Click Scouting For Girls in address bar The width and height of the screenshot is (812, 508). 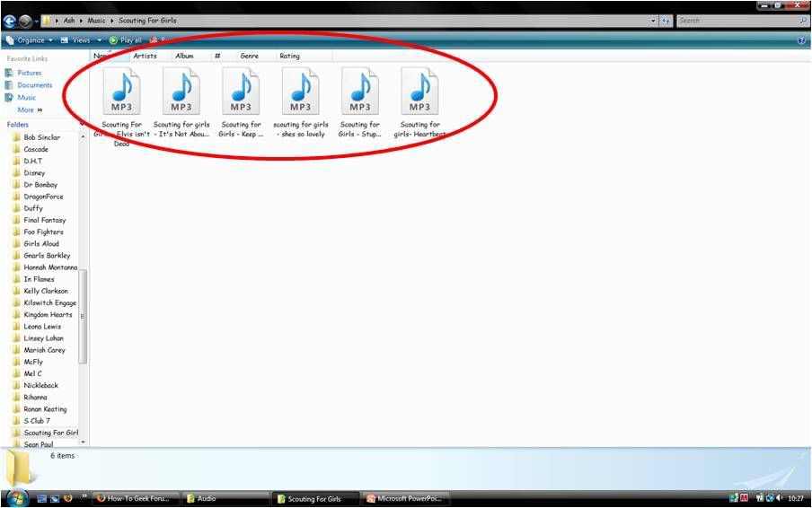point(147,21)
